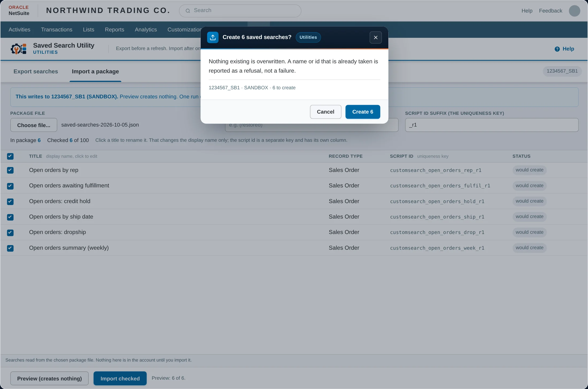Edit the Script ID suffix field
This screenshot has width=588, height=389.
click(x=492, y=125)
